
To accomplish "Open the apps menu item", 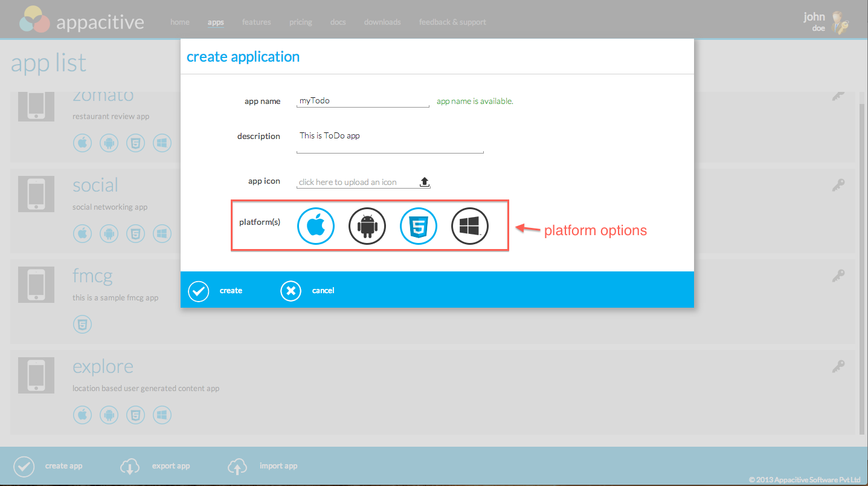I will pos(216,22).
